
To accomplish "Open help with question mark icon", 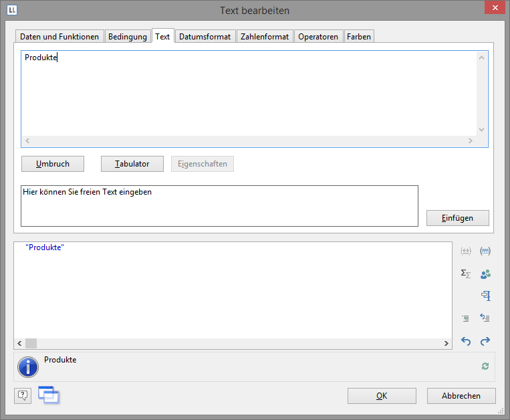I will 23,395.
